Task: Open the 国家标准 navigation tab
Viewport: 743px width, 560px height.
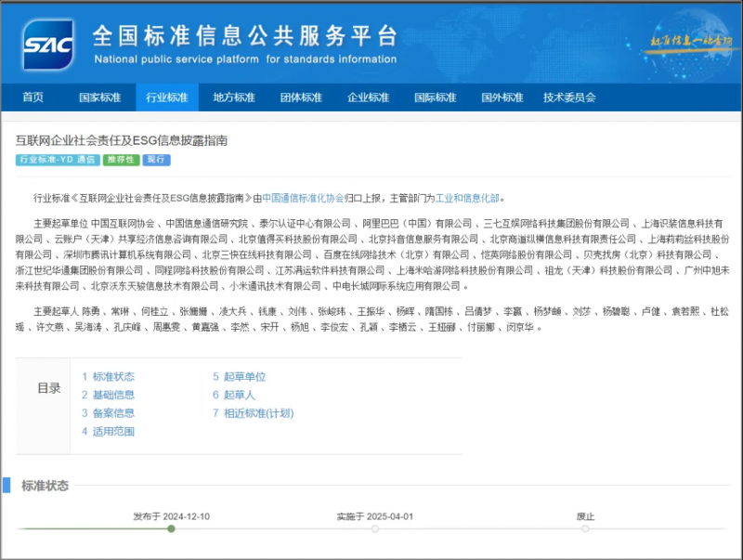Action: (99, 98)
